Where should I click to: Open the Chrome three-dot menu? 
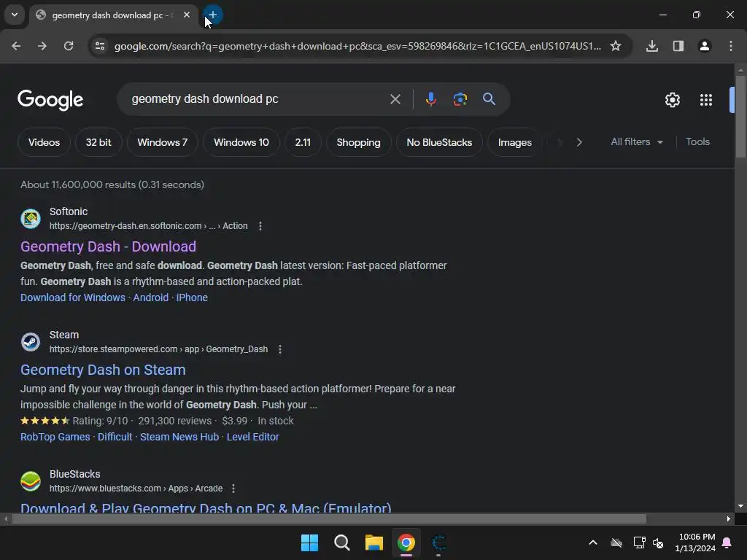[x=731, y=46]
